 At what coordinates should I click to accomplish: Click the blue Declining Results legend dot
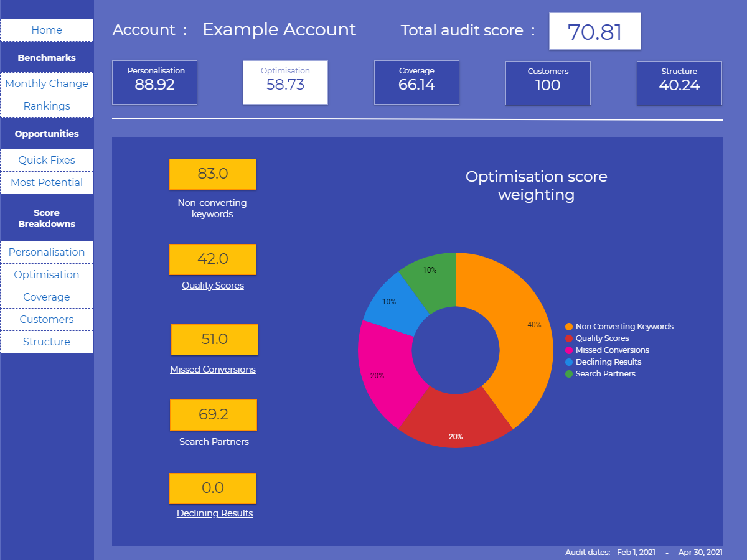point(569,362)
